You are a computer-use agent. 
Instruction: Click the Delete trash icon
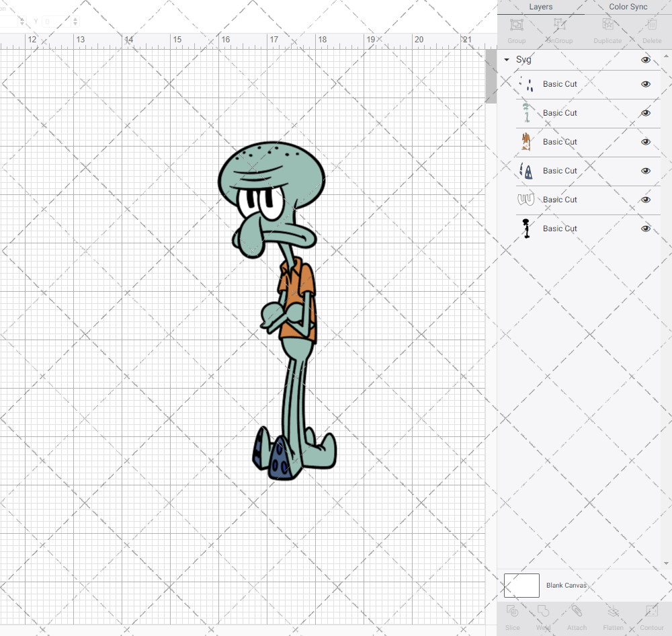(652, 24)
